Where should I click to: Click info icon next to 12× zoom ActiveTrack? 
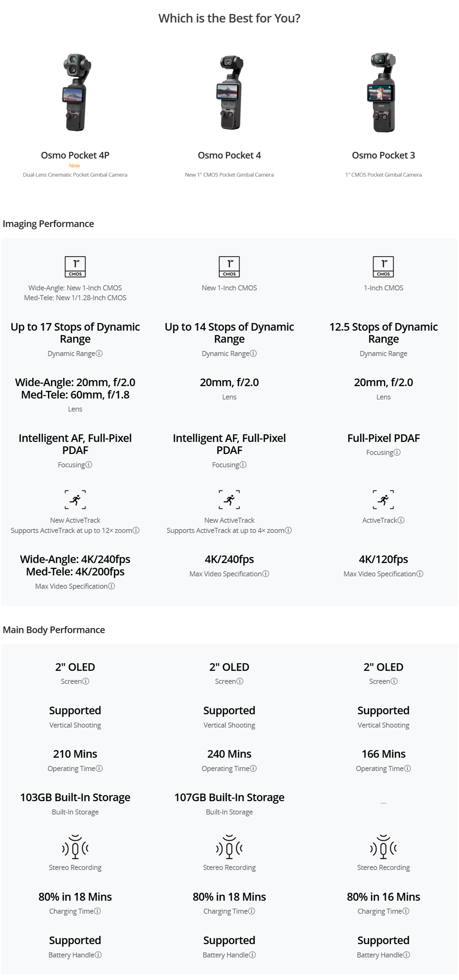click(x=136, y=530)
